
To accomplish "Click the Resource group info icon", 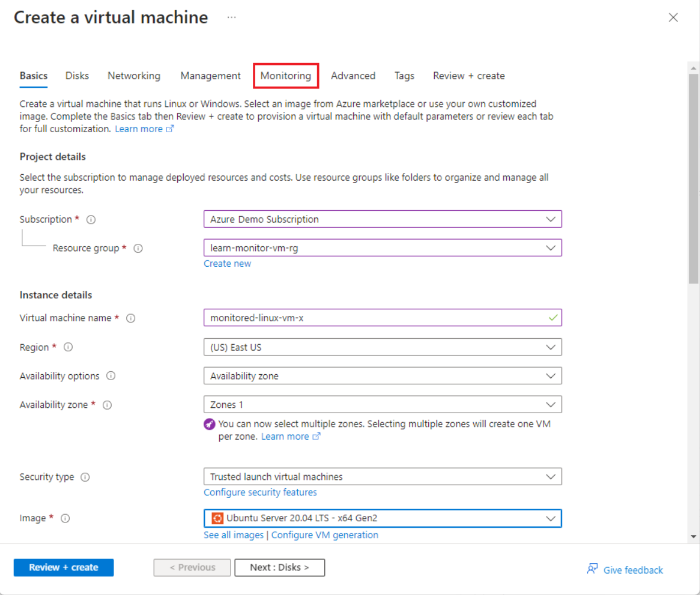I will click(x=137, y=248).
